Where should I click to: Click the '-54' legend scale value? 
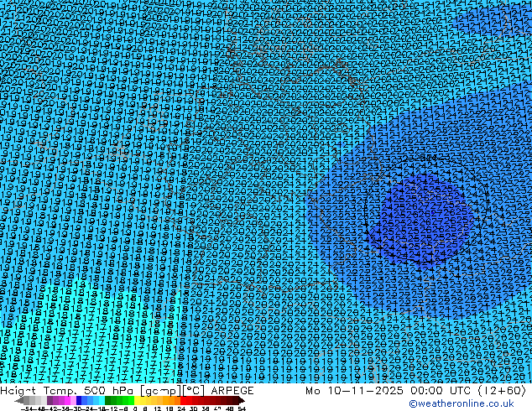(27, 408)
